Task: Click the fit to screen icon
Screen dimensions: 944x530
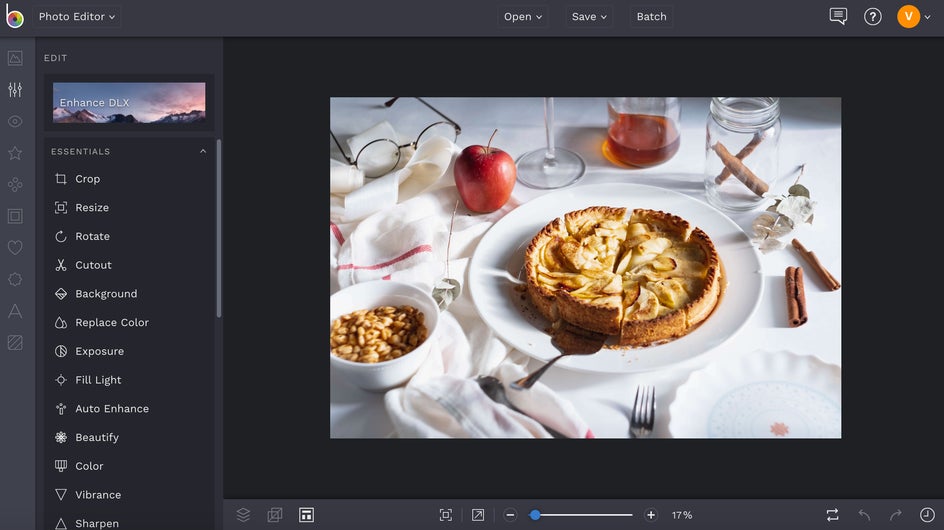Action: (446, 515)
